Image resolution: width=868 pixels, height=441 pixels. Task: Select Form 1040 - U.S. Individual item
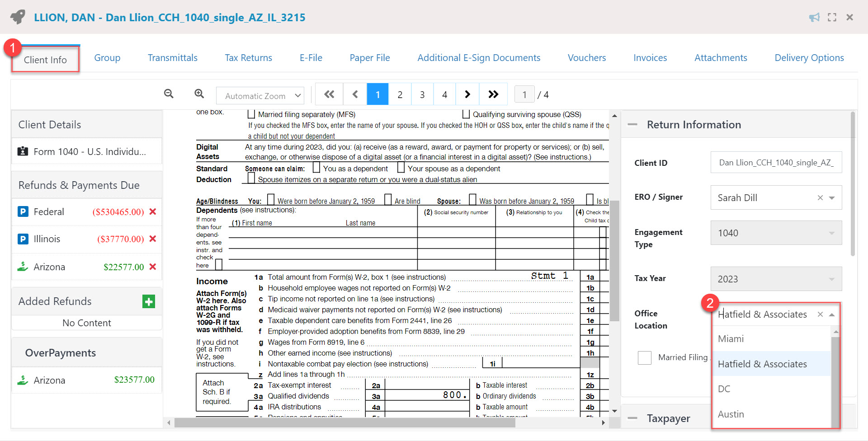click(x=87, y=151)
